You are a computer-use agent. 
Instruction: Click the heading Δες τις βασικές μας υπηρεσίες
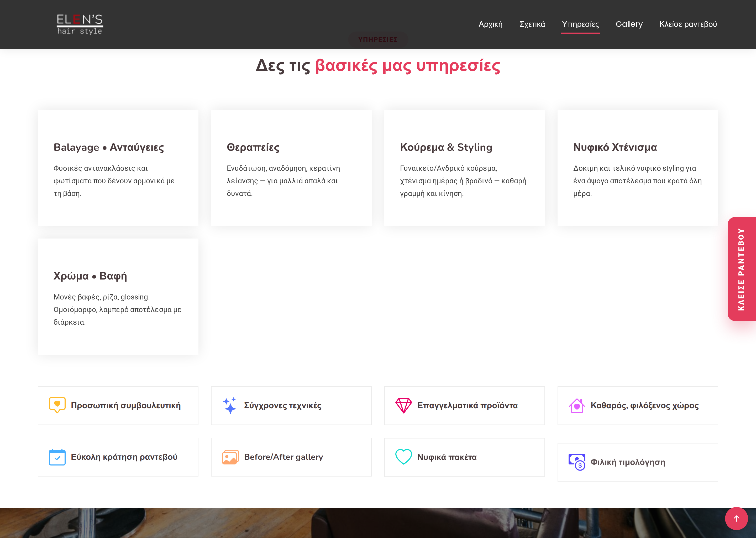click(x=378, y=66)
